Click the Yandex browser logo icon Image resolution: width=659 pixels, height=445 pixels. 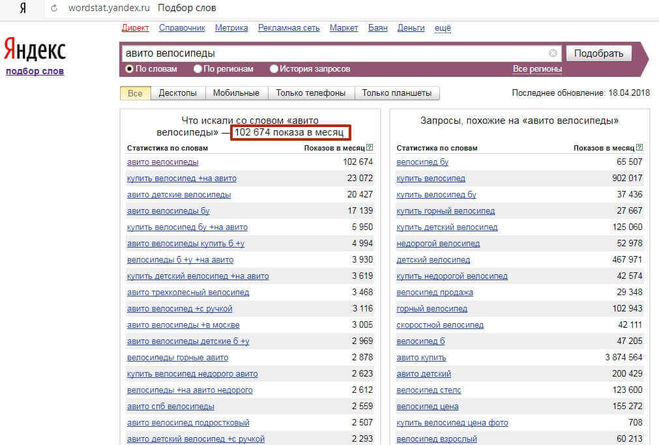pyautogui.click(x=23, y=8)
